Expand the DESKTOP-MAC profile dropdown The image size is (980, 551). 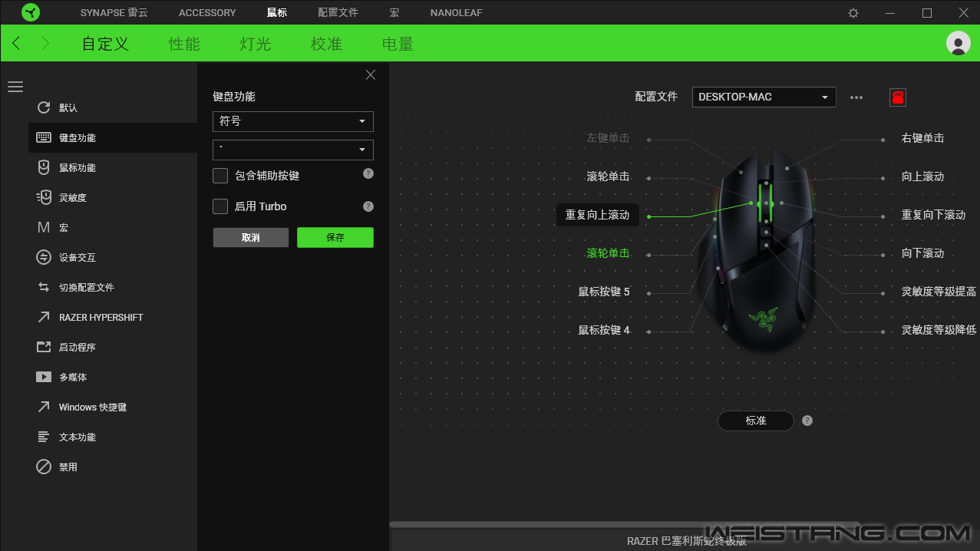pyautogui.click(x=764, y=97)
